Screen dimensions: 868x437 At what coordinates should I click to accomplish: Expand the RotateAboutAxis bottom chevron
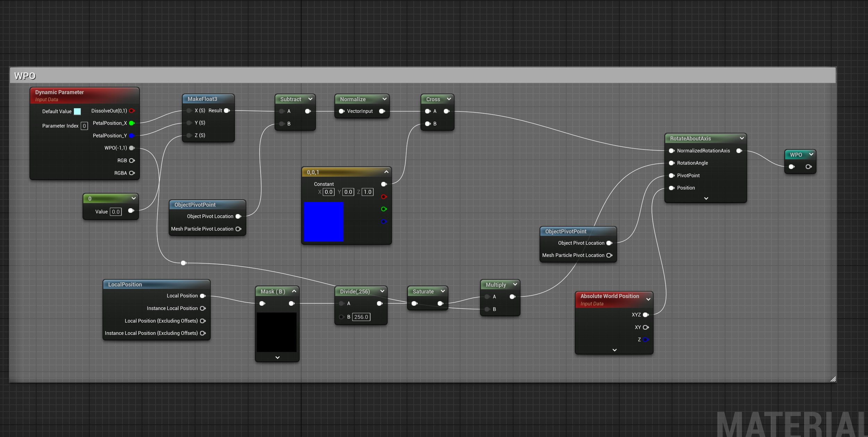tap(706, 199)
